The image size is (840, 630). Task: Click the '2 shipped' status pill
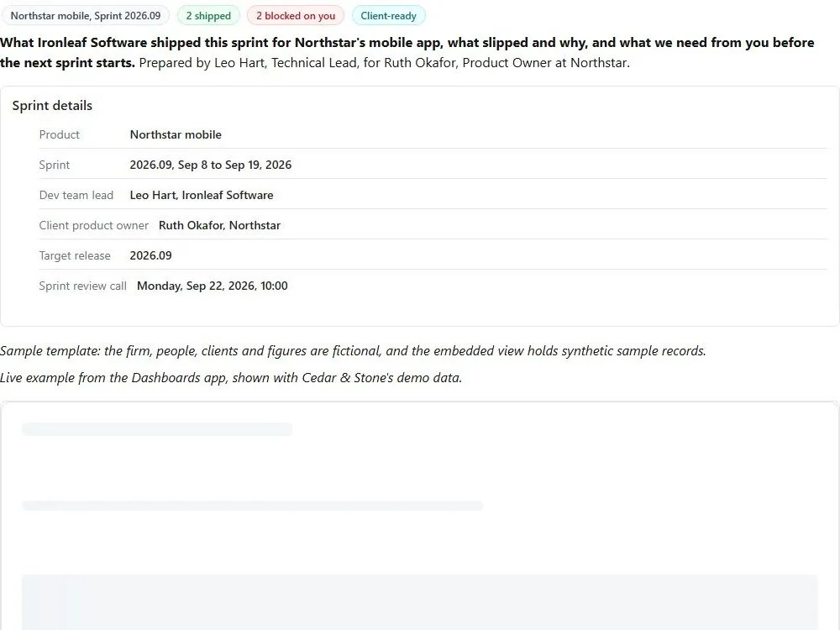tap(208, 15)
